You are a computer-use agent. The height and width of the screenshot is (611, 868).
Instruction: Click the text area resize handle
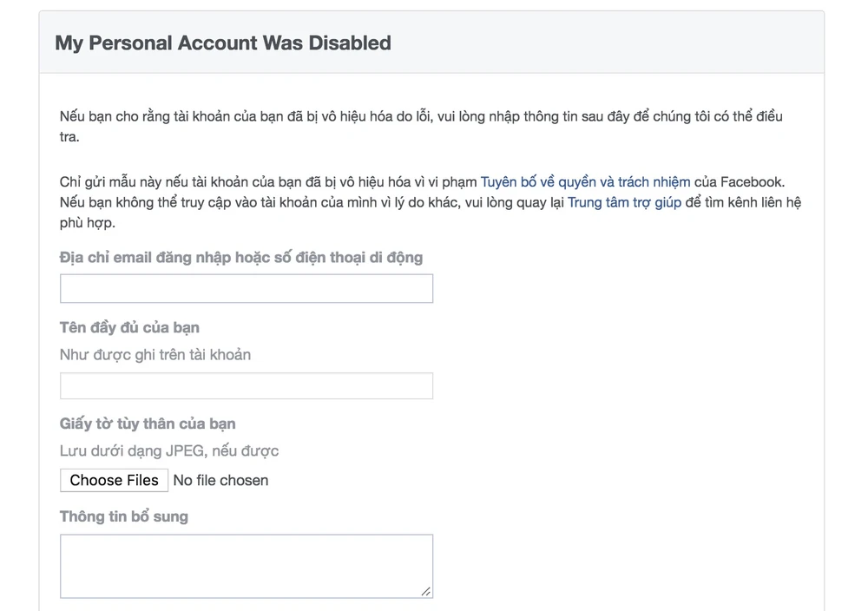[x=425, y=591]
